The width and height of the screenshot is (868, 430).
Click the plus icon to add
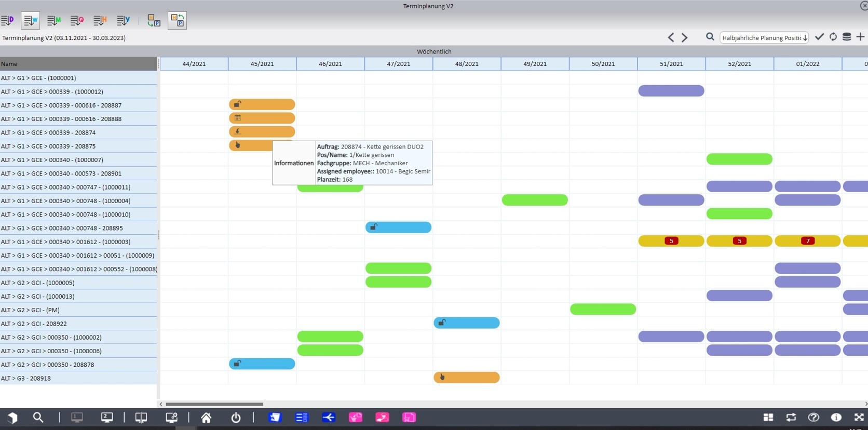[861, 37]
